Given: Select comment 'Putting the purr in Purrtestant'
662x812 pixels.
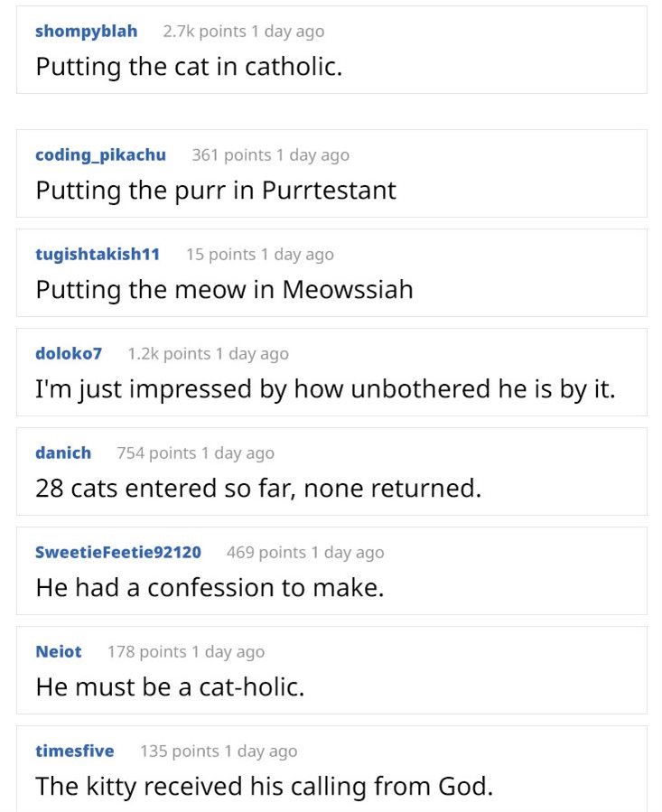Looking at the screenshot, I should pyautogui.click(x=216, y=191).
